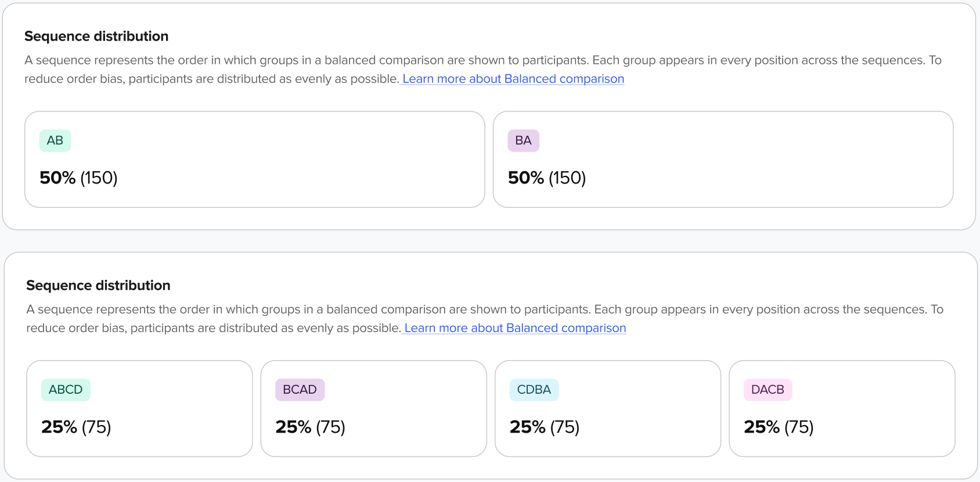980x482 pixels.
Task: Click the green AB sequence badge
Action: coord(55,141)
